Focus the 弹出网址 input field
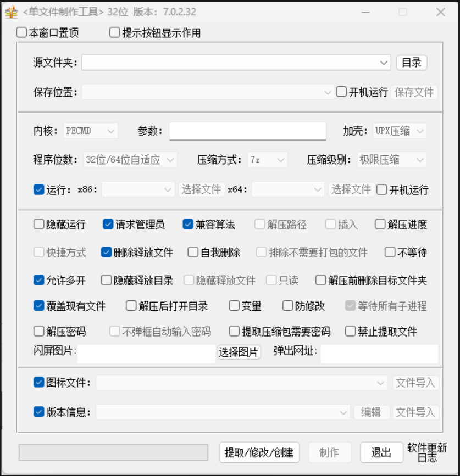 point(379,354)
